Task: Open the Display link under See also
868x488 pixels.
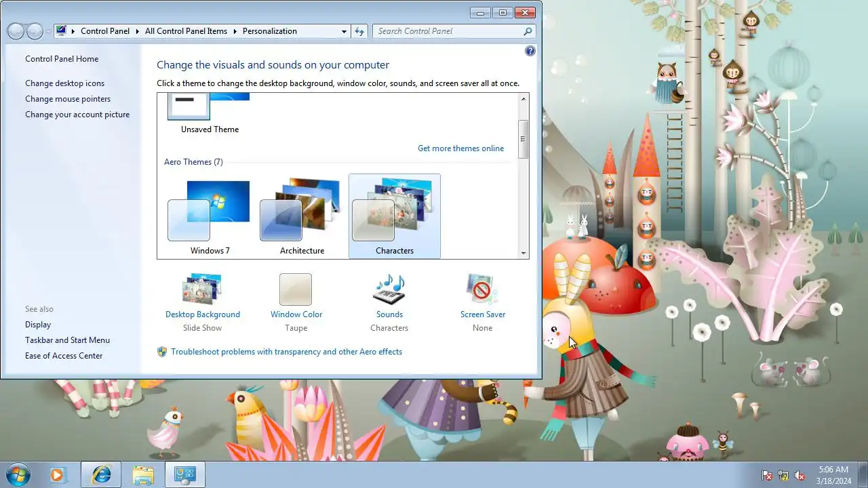Action: 38,325
